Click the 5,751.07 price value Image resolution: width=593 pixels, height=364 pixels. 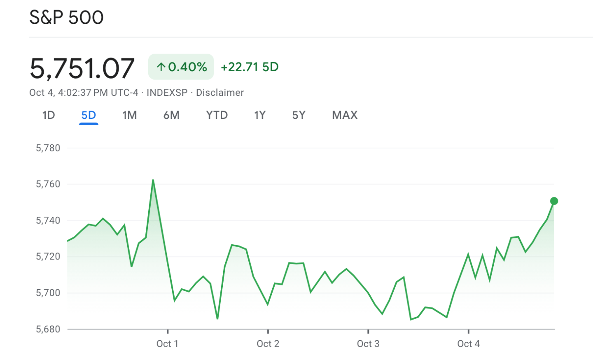(x=82, y=68)
